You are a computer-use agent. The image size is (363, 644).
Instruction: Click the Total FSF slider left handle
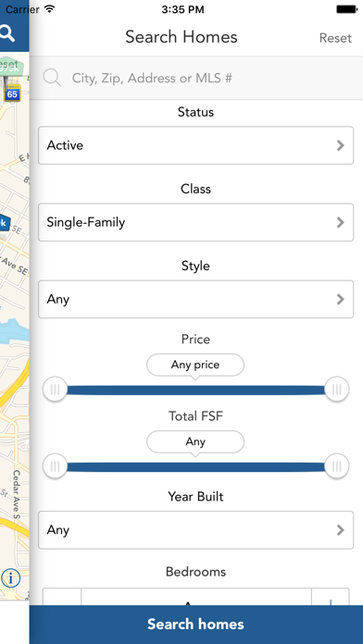click(55, 466)
